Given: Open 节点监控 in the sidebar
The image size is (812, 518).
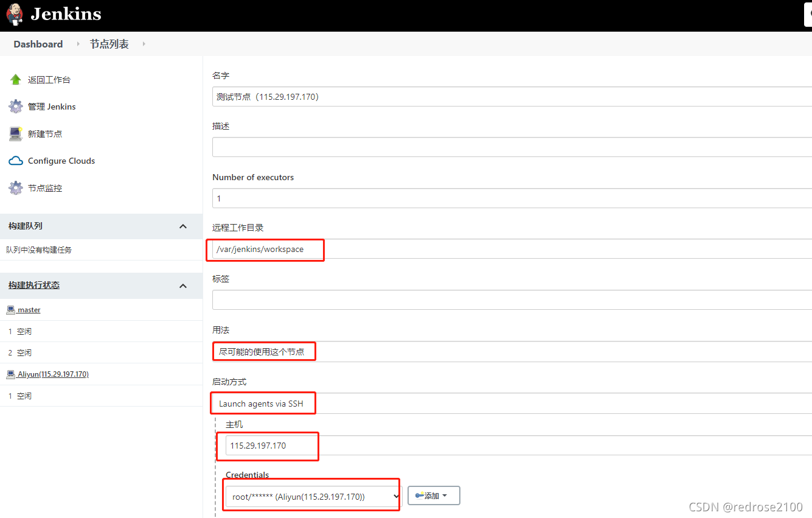Looking at the screenshot, I should (45, 188).
